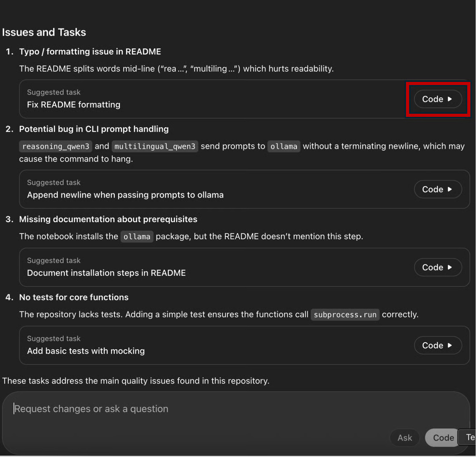Switch to Ask mode
Viewport: 476px width, 457px height.
click(405, 437)
